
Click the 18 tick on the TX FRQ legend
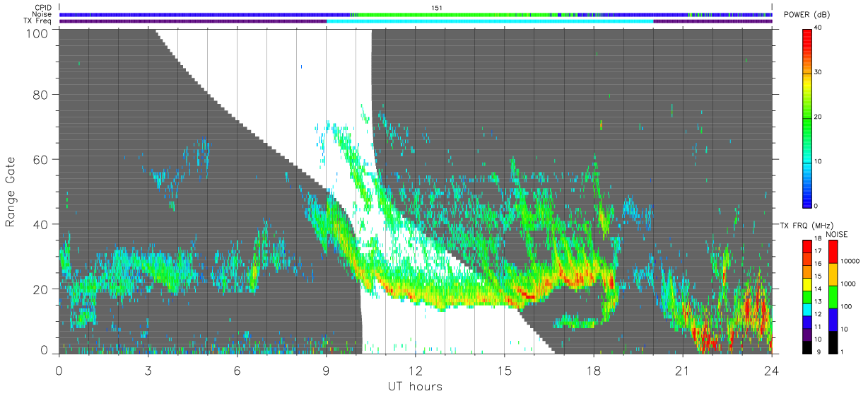817,239
